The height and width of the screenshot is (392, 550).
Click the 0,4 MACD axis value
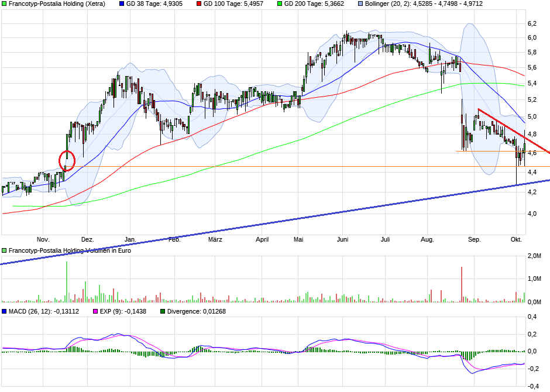532,317
